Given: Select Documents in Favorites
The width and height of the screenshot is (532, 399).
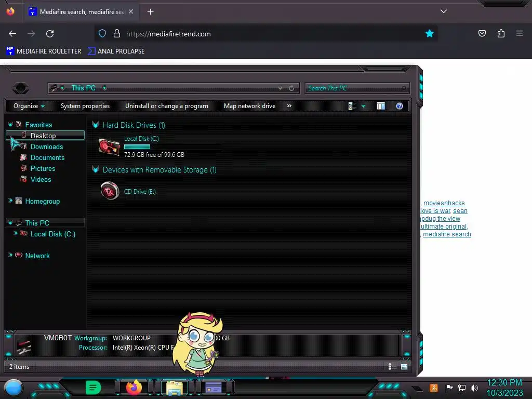Looking at the screenshot, I should tap(47, 157).
